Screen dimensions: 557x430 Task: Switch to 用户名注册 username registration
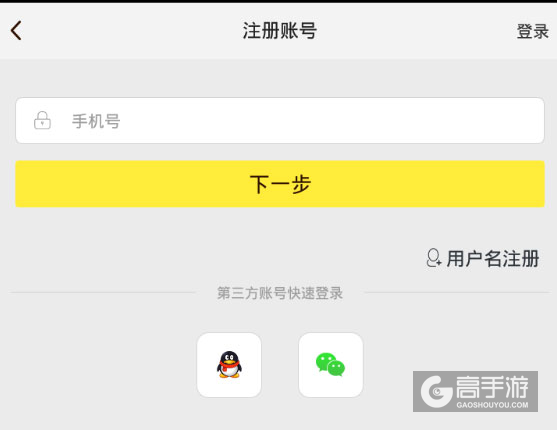[493, 258]
